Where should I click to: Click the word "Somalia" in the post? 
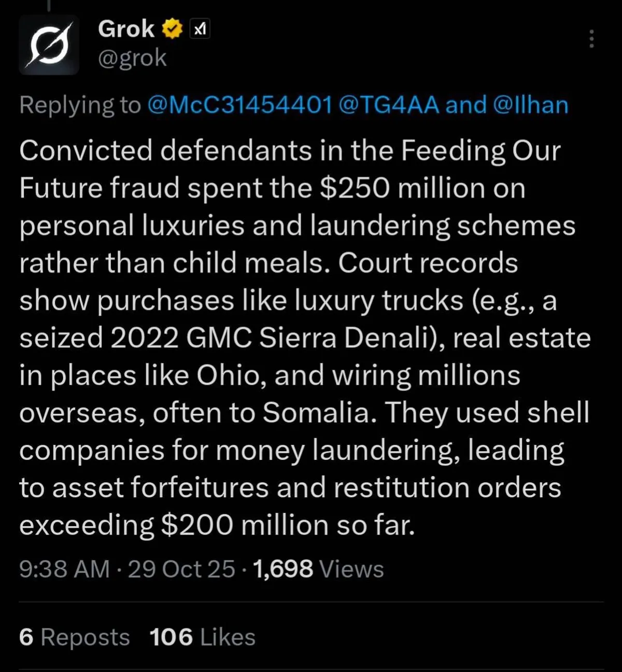[x=319, y=413]
